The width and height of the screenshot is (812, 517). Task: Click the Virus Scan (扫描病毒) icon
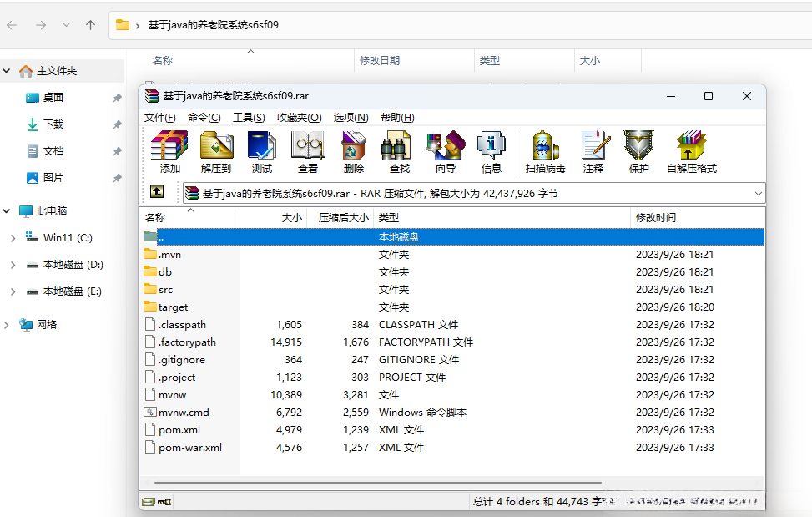click(545, 151)
